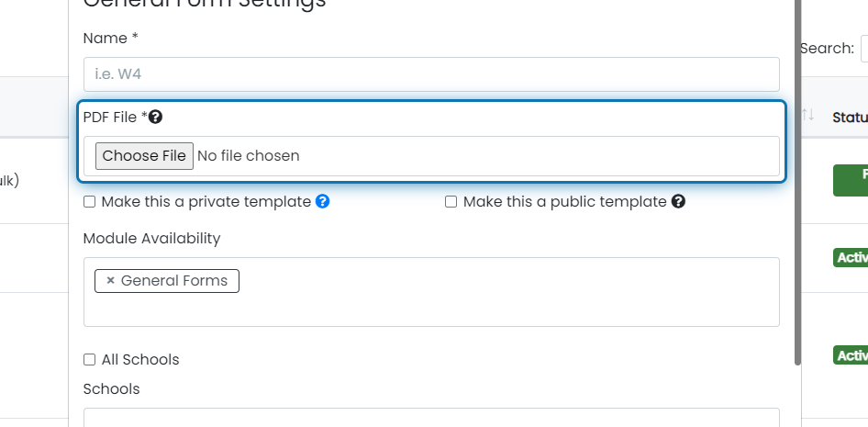
Task: Click the first Active status badge
Action: pyautogui.click(x=851, y=257)
